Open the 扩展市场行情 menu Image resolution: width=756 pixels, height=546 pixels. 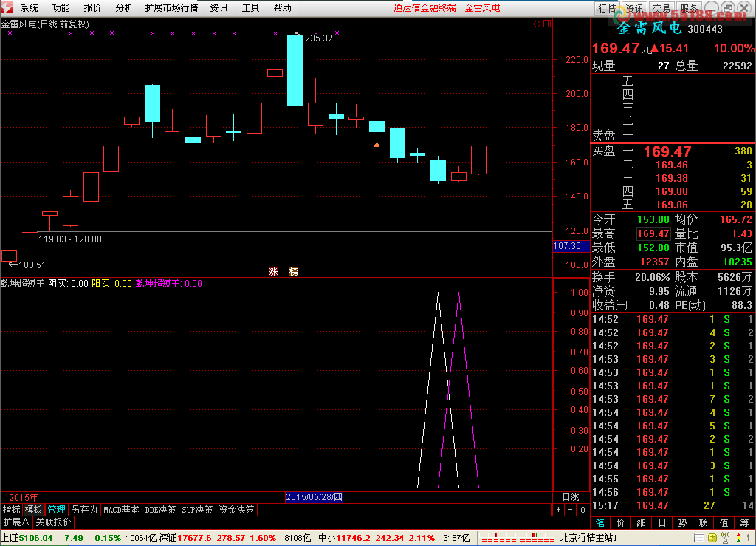(x=171, y=7)
